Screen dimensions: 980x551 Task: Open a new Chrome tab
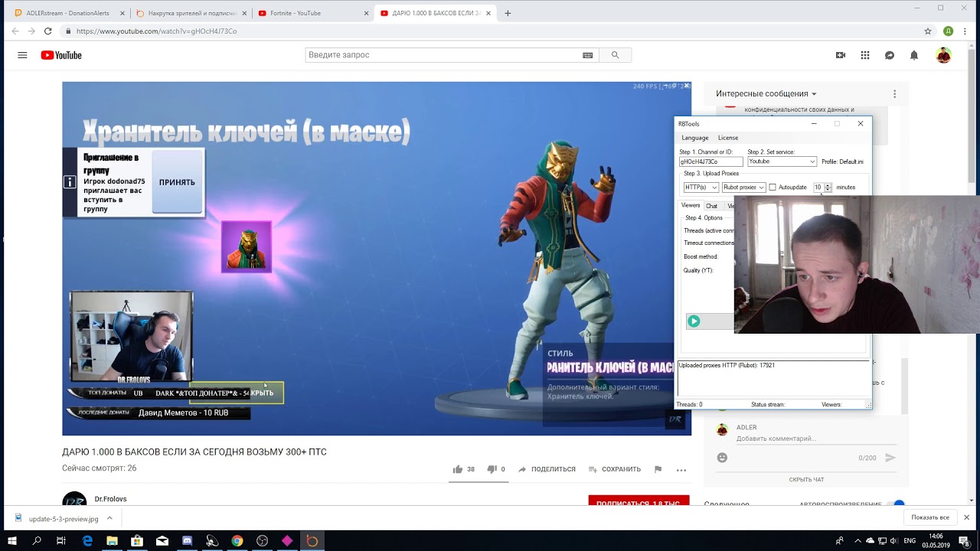[508, 13]
